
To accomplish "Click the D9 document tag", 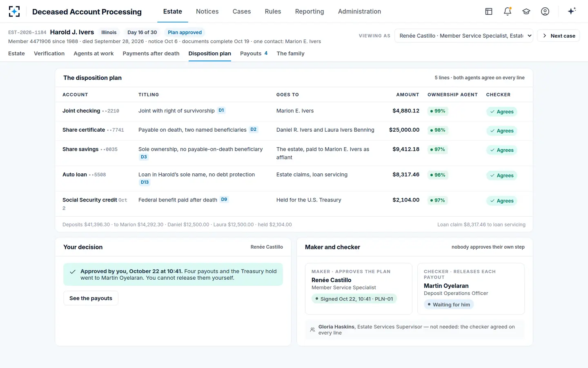I will [224, 200].
